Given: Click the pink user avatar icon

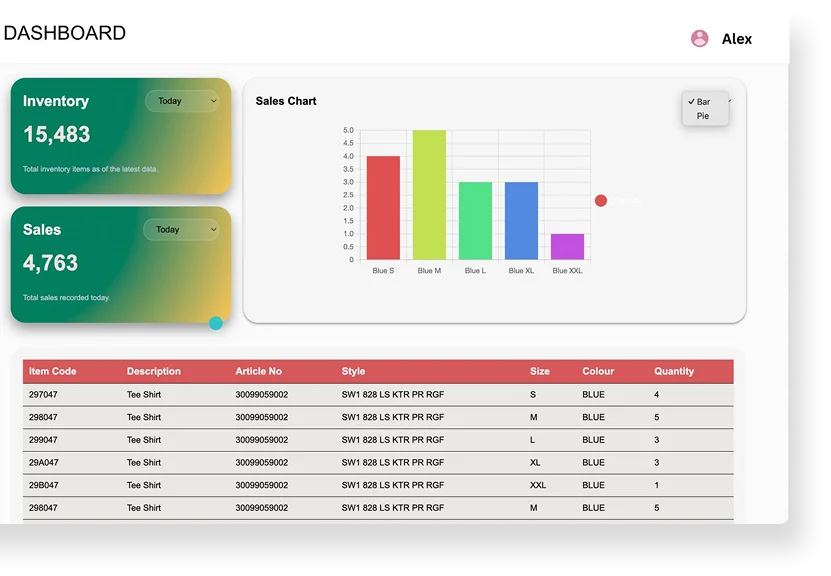Looking at the screenshot, I should click(x=700, y=38).
